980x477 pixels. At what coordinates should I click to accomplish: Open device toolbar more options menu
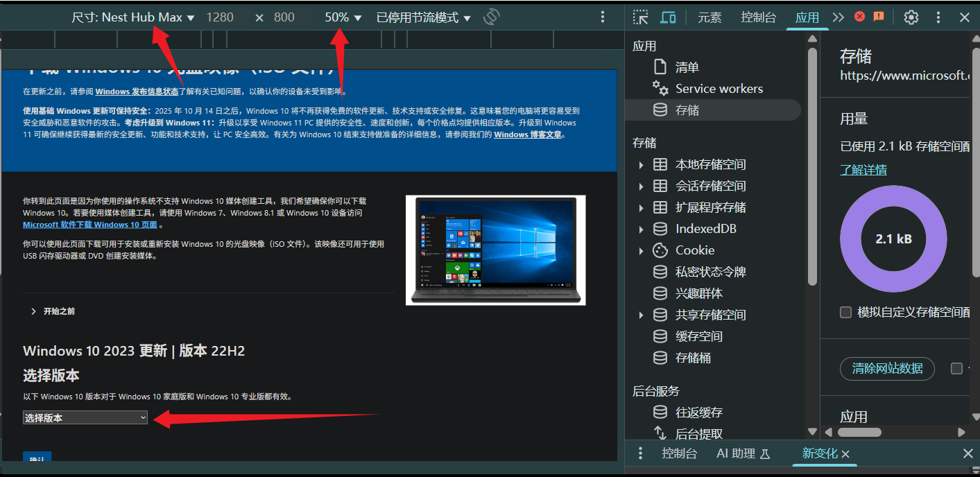[603, 17]
